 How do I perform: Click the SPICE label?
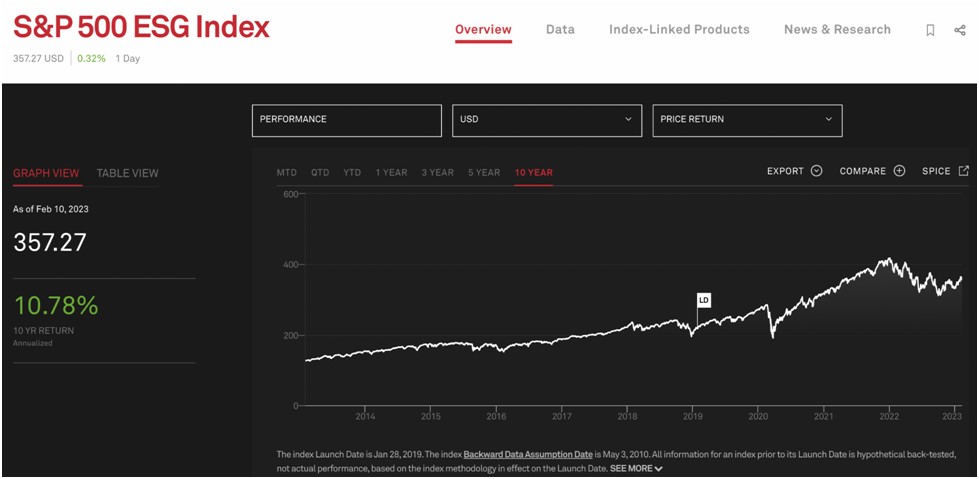tap(936, 171)
